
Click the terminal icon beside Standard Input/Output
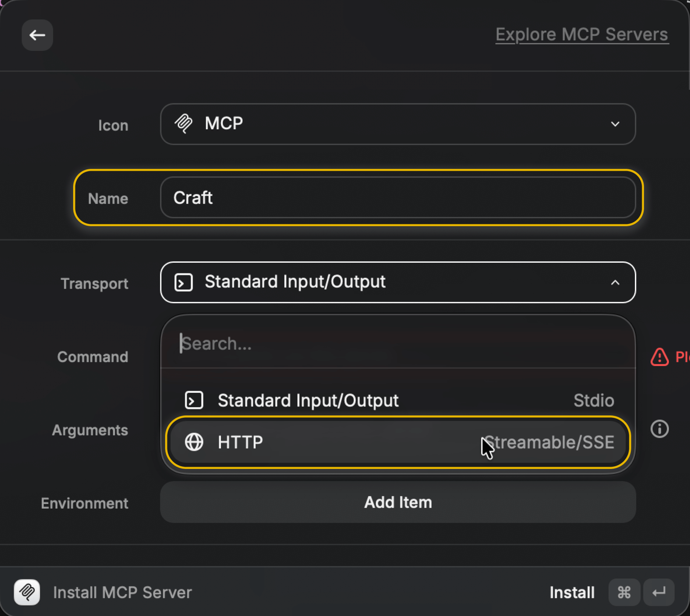(184, 282)
